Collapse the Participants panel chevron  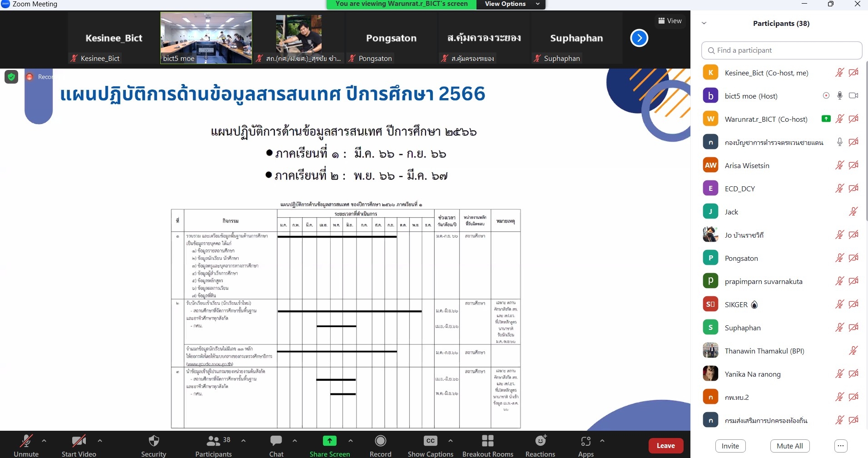click(704, 23)
